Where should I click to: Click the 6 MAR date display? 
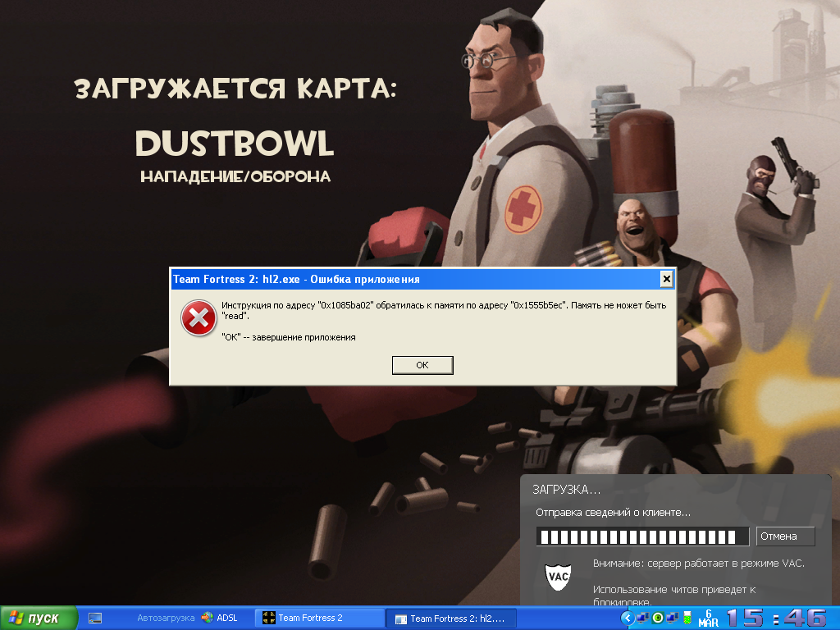pos(708,618)
